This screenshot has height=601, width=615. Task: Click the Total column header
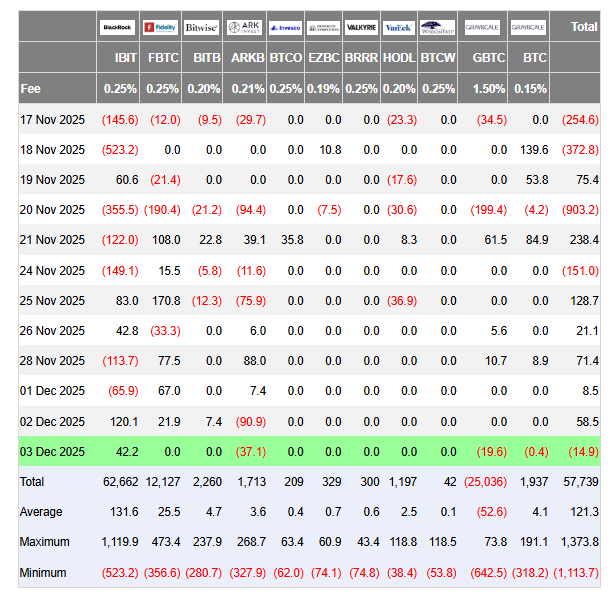[583, 27]
